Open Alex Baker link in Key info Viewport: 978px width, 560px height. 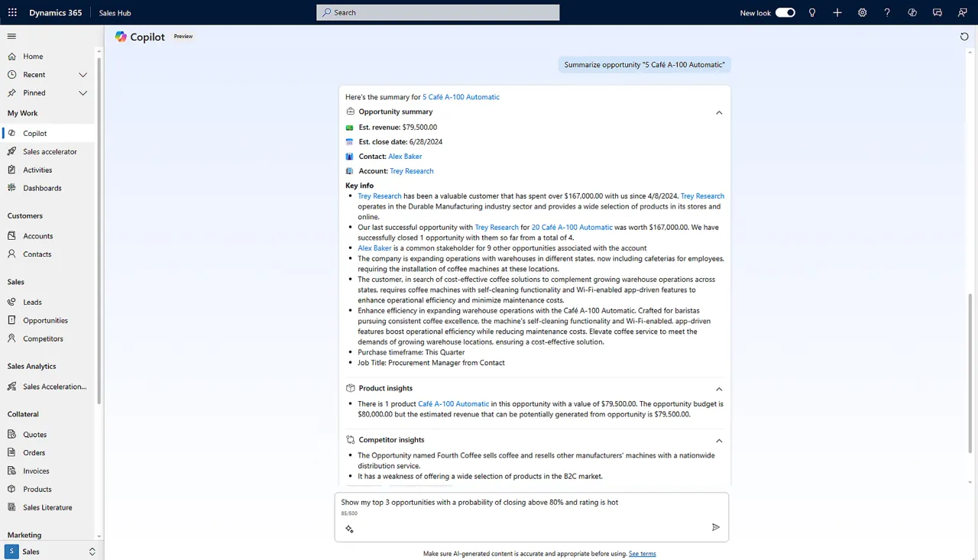click(374, 248)
